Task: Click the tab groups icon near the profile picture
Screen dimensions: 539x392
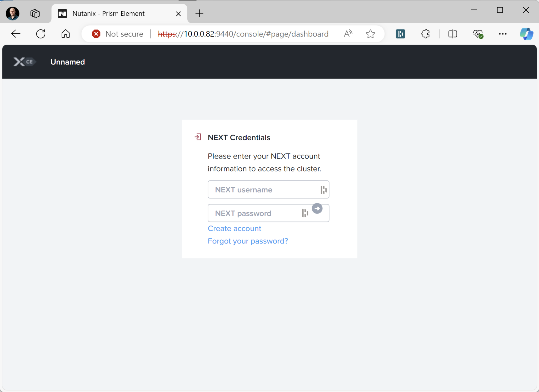Action: coord(35,13)
